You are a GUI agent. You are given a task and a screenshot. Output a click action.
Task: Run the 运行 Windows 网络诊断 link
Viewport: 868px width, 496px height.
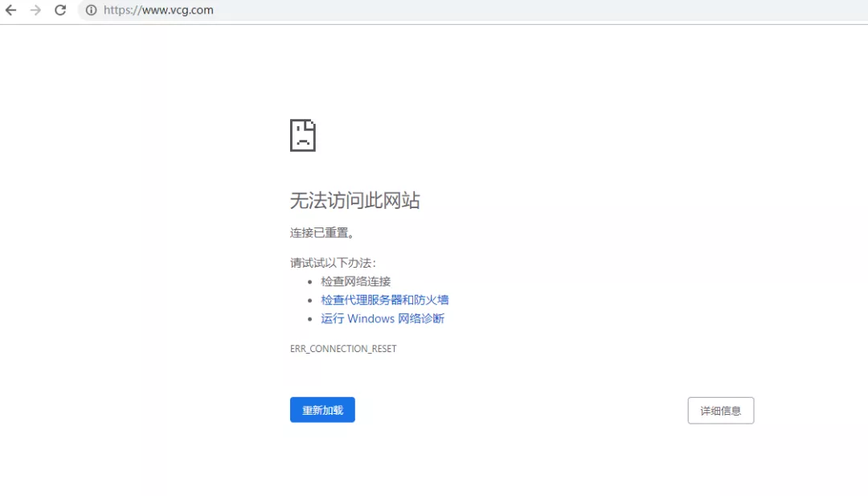click(x=383, y=318)
